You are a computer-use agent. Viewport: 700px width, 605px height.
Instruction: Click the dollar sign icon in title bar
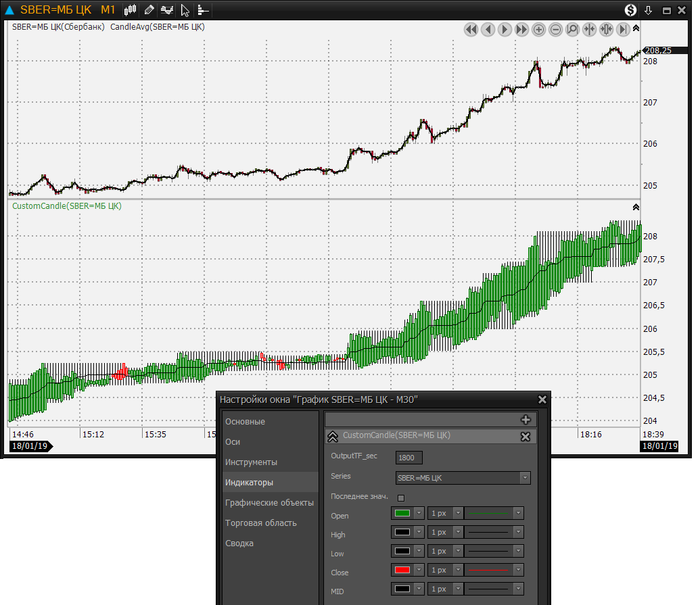click(630, 9)
